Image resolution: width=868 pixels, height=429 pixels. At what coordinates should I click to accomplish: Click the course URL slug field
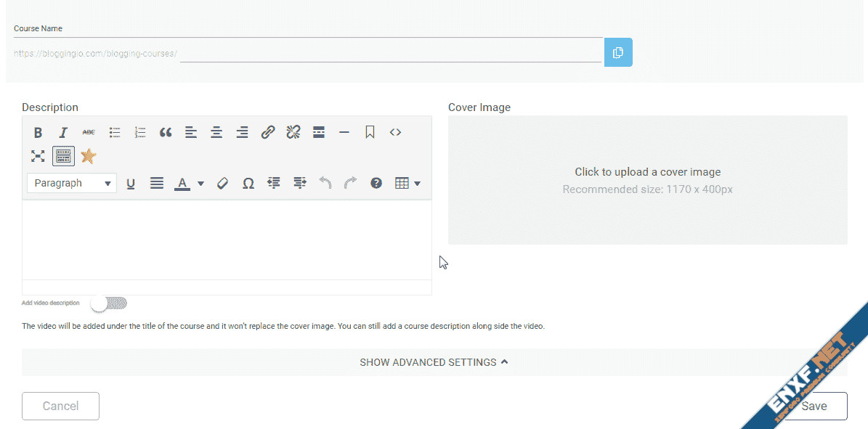click(x=391, y=54)
